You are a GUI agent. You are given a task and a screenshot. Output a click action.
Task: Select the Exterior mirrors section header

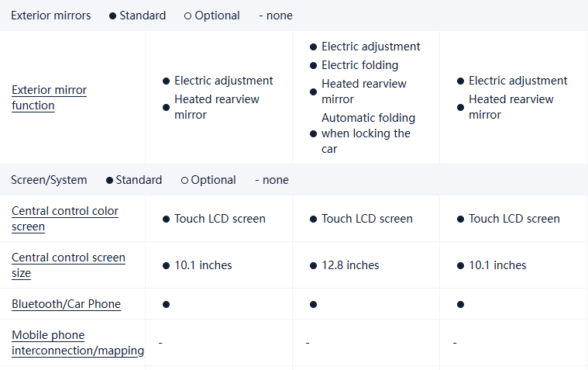coord(50,16)
